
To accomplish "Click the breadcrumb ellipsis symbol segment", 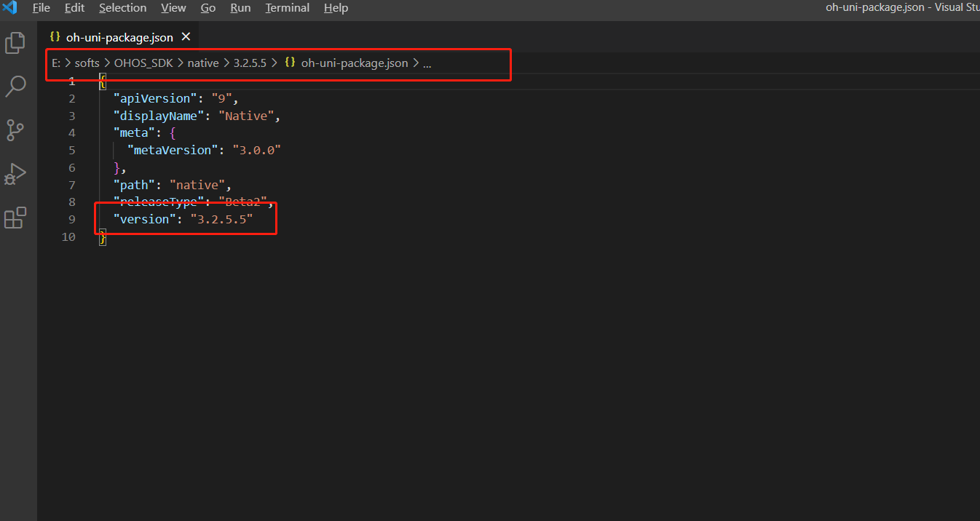I will pos(427,63).
